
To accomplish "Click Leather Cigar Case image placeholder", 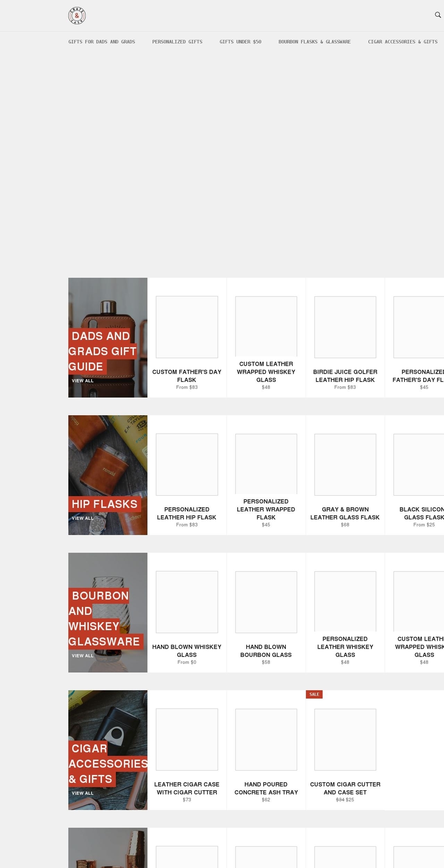I will pyautogui.click(x=187, y=739).
